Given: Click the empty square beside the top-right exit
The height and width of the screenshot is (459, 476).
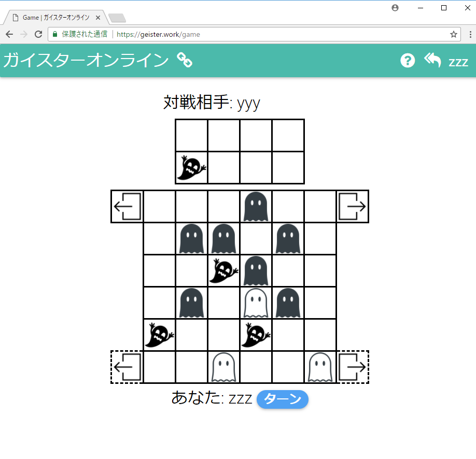Looking at the screenshot, I should pos(320,206).
